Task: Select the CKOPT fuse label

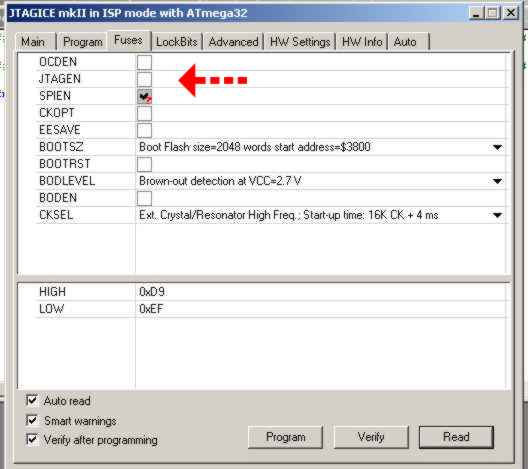Action: pos(57,113)
